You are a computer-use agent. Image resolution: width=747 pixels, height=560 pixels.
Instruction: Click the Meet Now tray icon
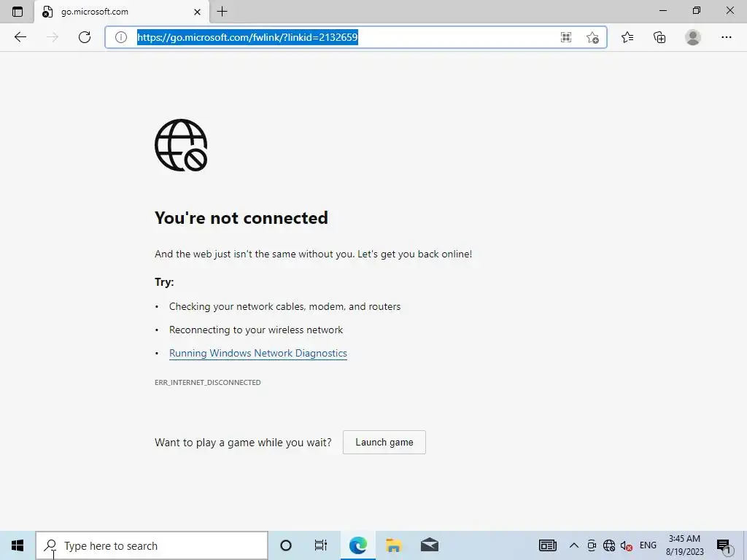[x=592, y=545]
